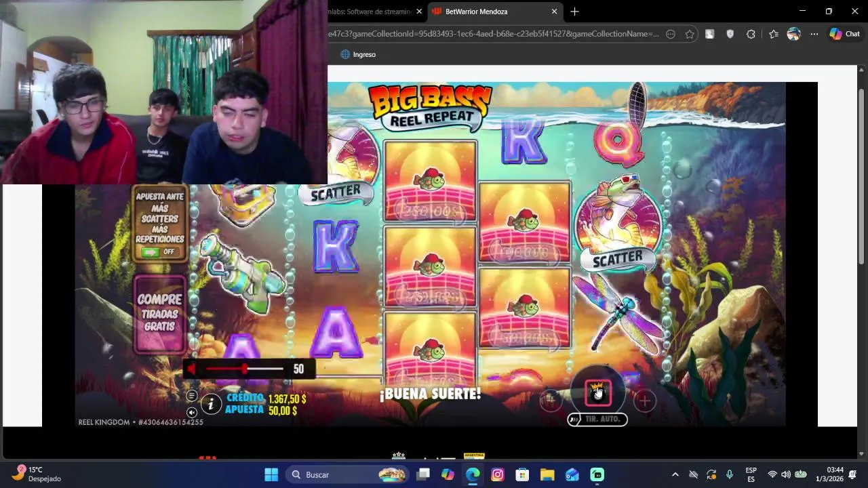
Task: Decrease the bet with the minus button
Action: [551, 401]
